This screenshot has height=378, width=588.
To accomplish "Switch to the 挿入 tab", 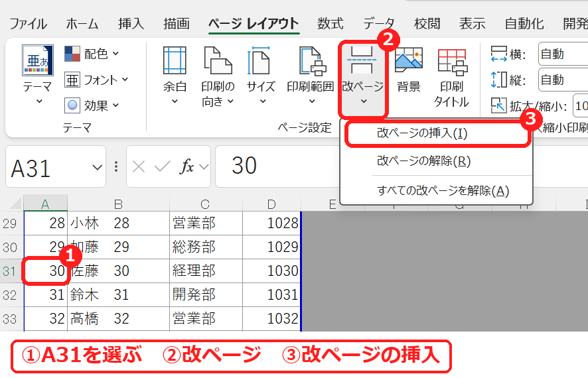I will tap(131, 24).
